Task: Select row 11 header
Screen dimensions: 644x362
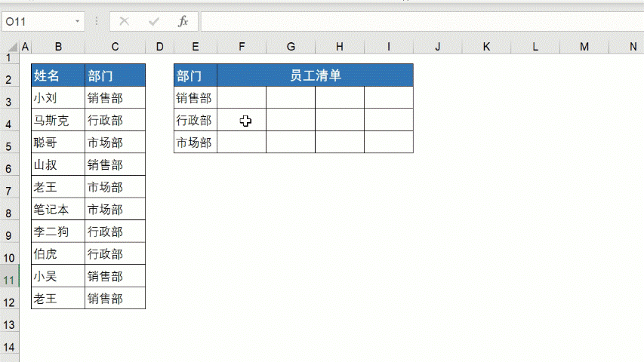Action: coord(9,276)
